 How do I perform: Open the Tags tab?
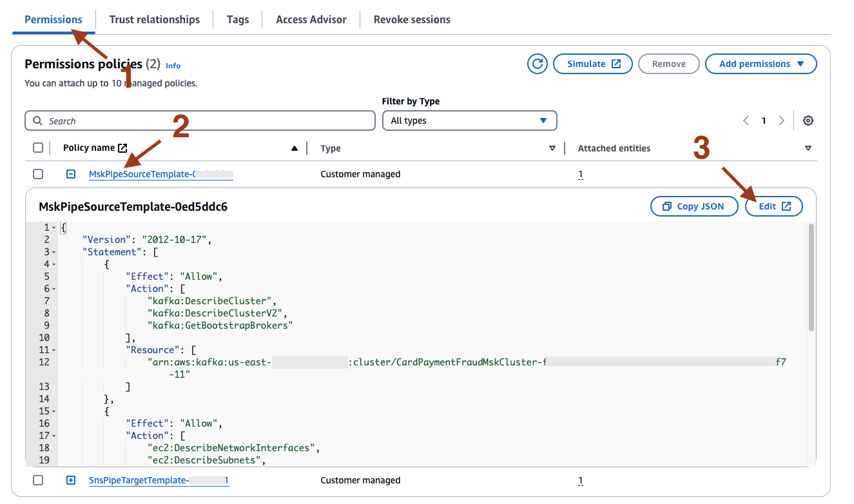click(x=238, y=19)
